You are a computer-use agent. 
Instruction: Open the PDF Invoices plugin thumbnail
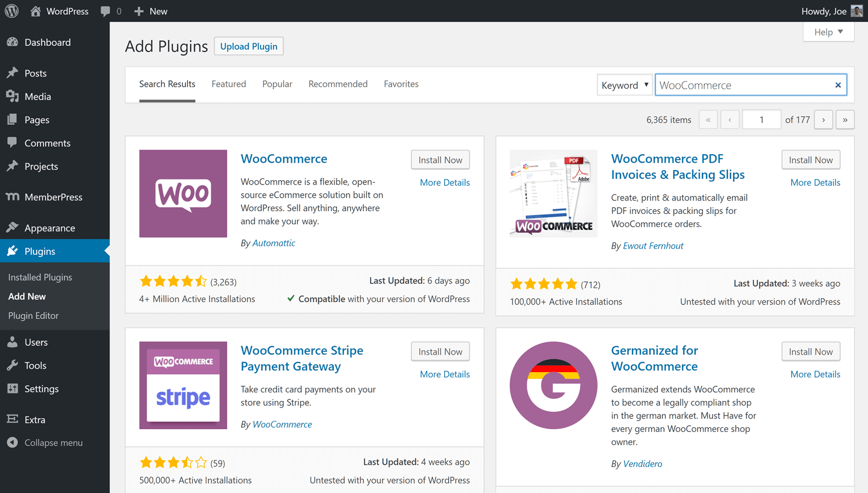tap(553, 193)
